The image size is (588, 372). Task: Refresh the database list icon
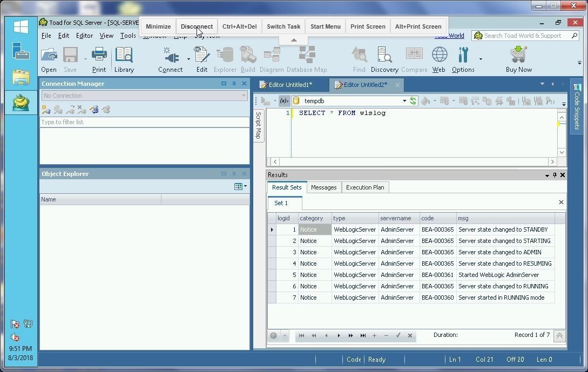click(x=413, y=101)
